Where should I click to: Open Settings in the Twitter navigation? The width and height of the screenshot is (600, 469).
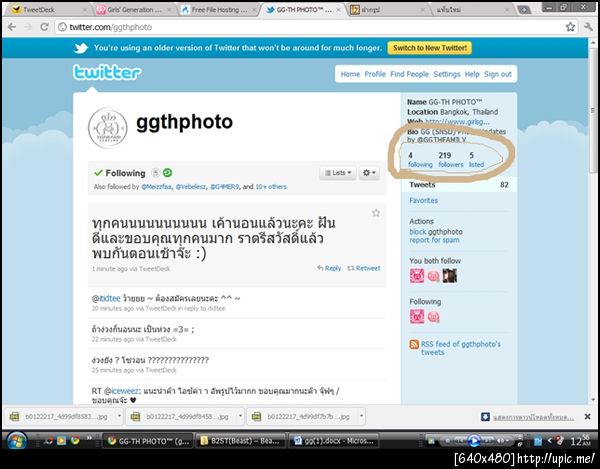point(447,74)
